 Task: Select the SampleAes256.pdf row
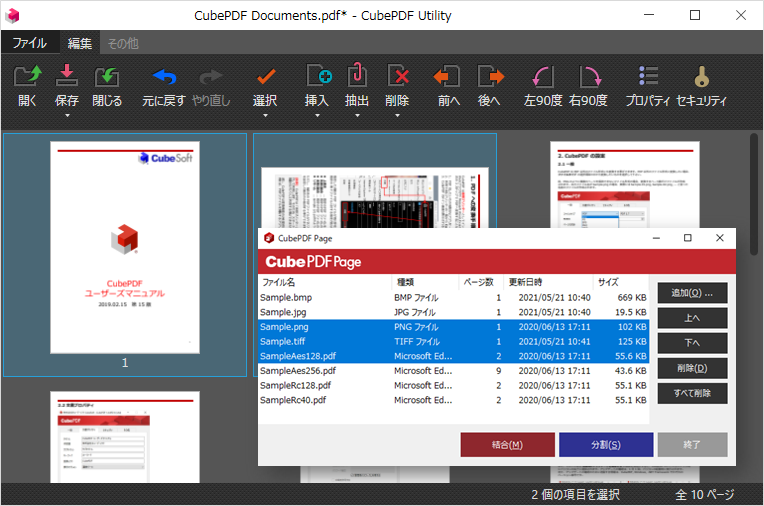tap(454, 370)
